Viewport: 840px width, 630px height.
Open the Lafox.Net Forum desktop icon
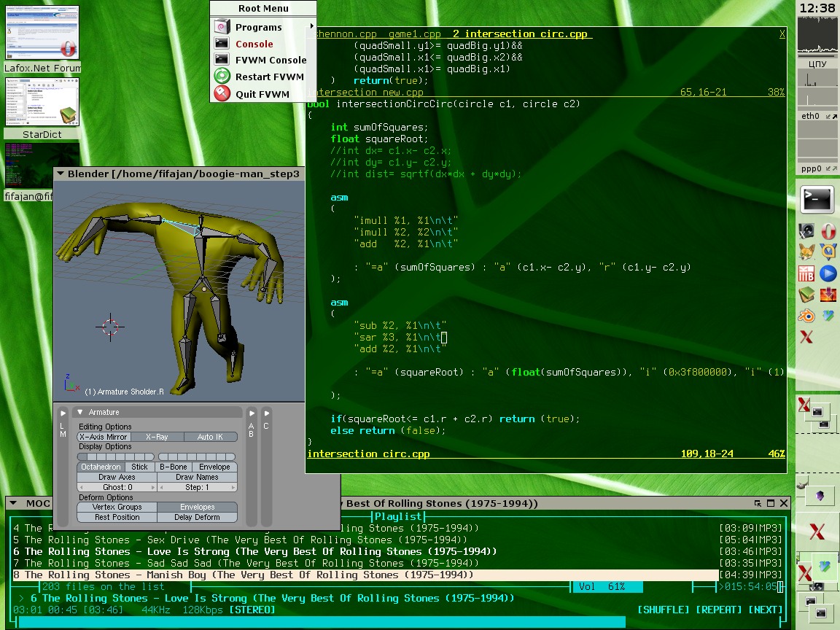click(x=42, y=39)
